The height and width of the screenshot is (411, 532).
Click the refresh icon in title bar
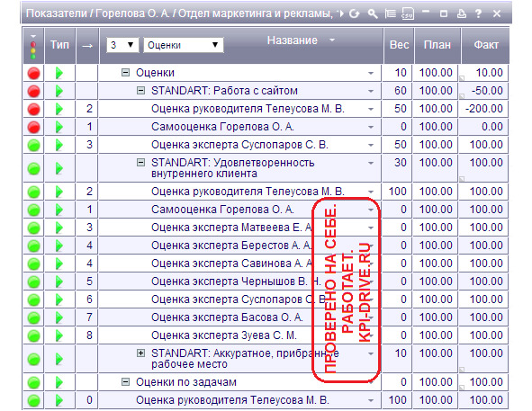click(x=354, y=13)
